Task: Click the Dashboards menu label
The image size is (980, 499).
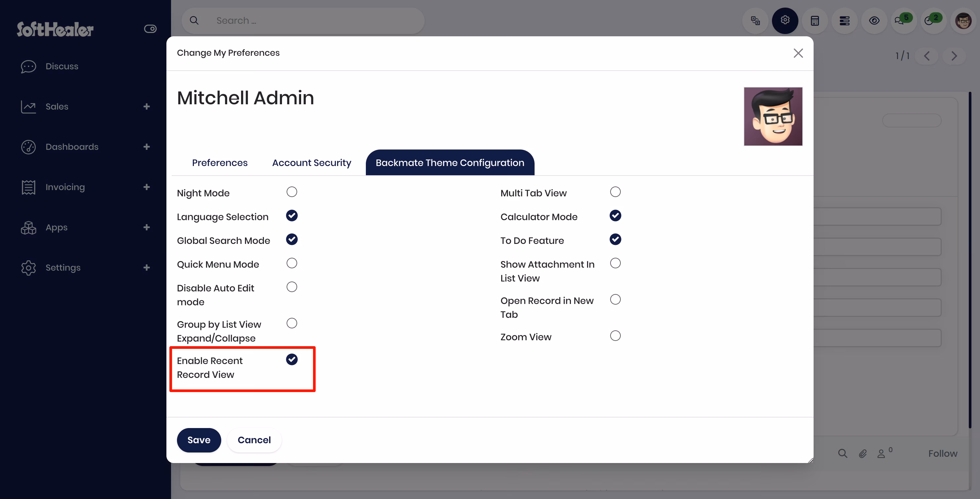Action: 72,147
